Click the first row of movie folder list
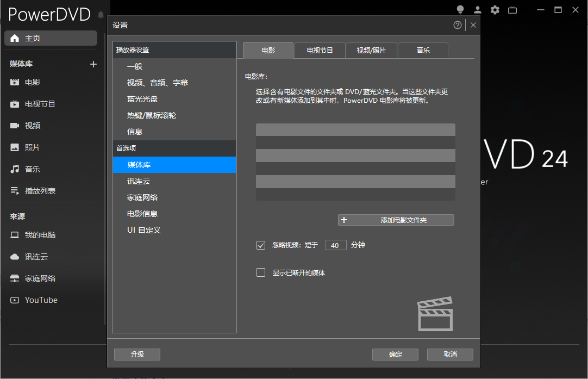588x379 pixels. point(355,130)
